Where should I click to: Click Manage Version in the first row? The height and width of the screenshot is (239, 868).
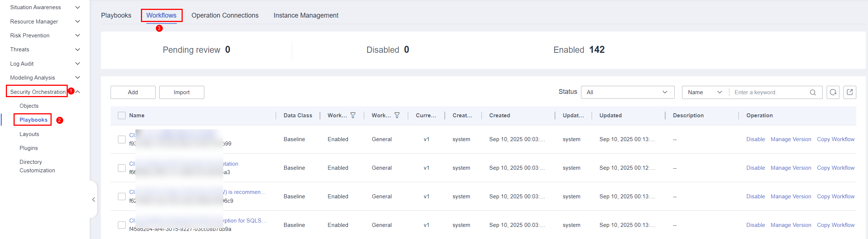791,139
